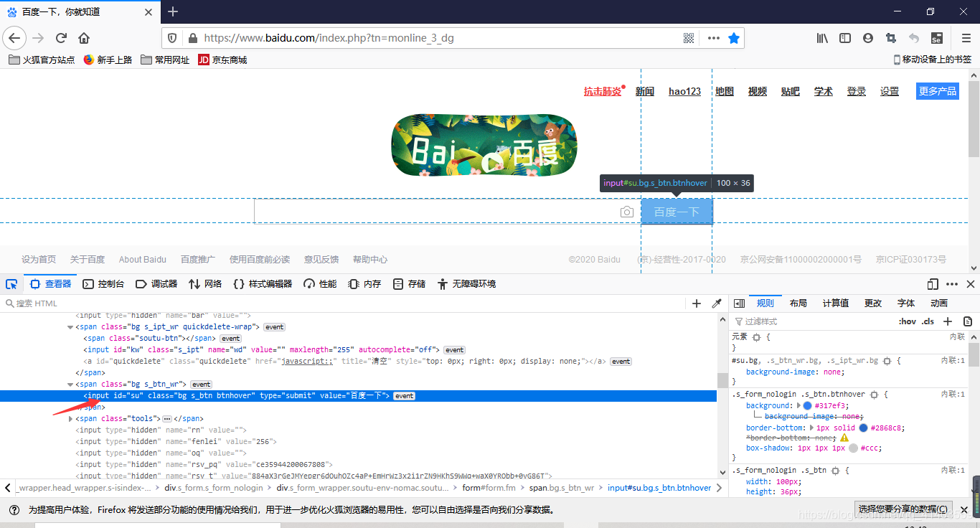This screenshot has width=980, height=528.
Task: Highlight elements matching #su.bg selector
Action: (887, 361)
